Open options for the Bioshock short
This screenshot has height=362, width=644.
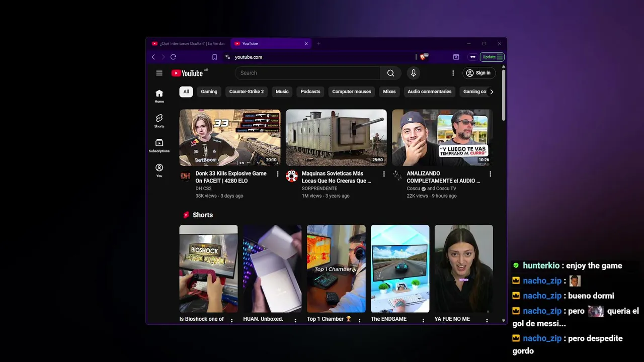click(x=231, y=320)
